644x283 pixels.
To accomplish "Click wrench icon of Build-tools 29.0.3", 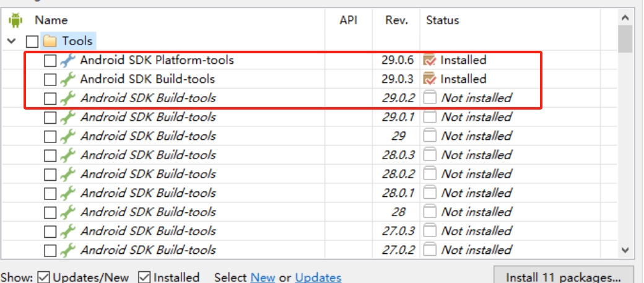I will click(67, 79).
